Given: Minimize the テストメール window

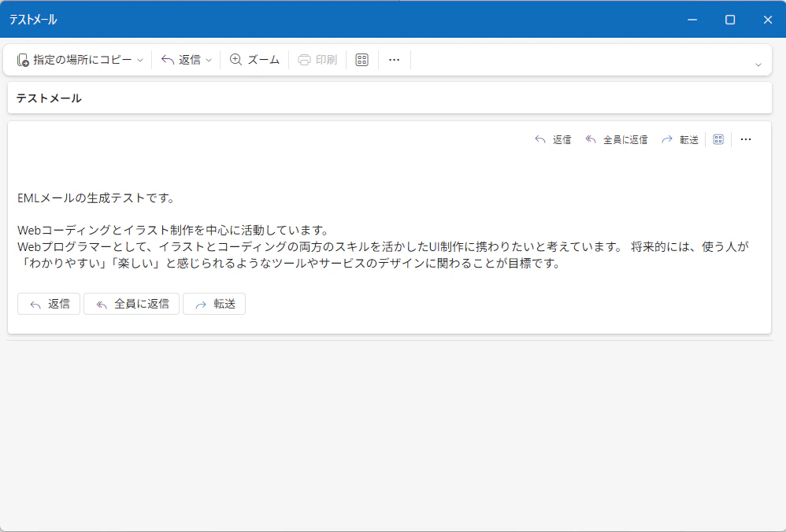Looking at the screenshot, I should [x=692, y=20].
